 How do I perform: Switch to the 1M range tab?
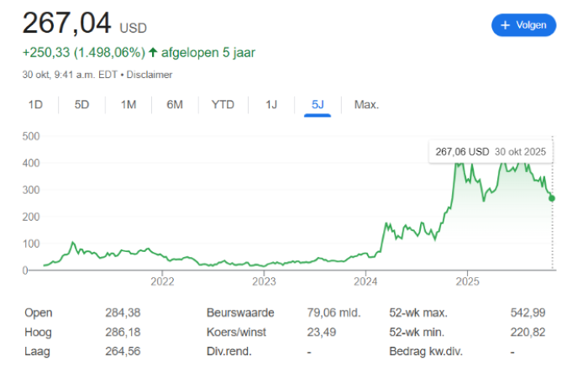129,105
